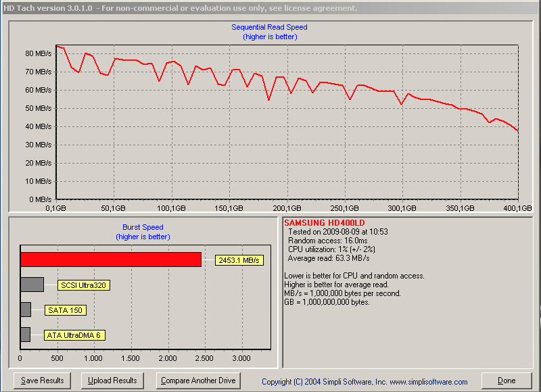541x392 pixels.
Task: Click the Burst Speed chart title
Action: (143, 227)
